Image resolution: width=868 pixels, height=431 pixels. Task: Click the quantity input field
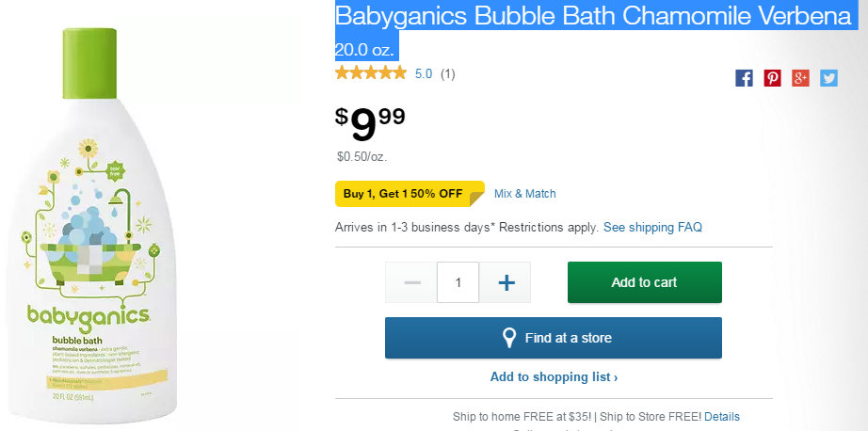458,282
